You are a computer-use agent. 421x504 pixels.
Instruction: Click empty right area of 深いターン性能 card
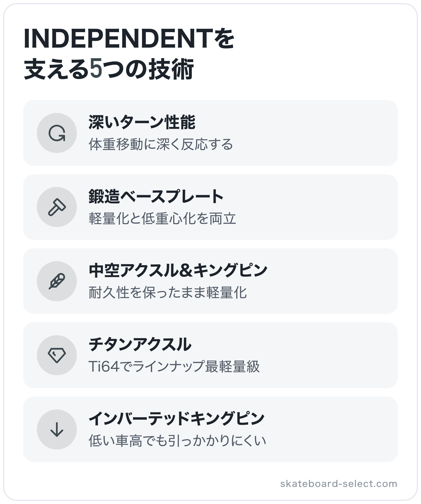pyautogui.click(x=316, y=133)
